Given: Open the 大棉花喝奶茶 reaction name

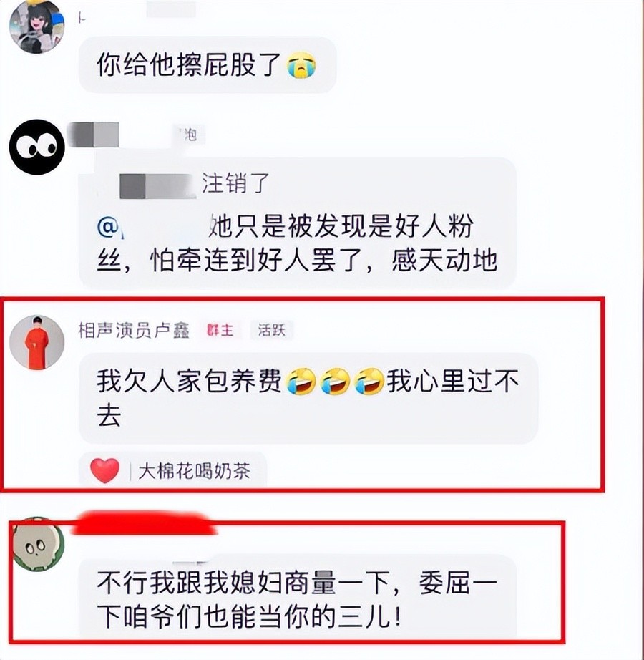Looking at the screenshot, I should pyautogui.click(x=195, y=471).
